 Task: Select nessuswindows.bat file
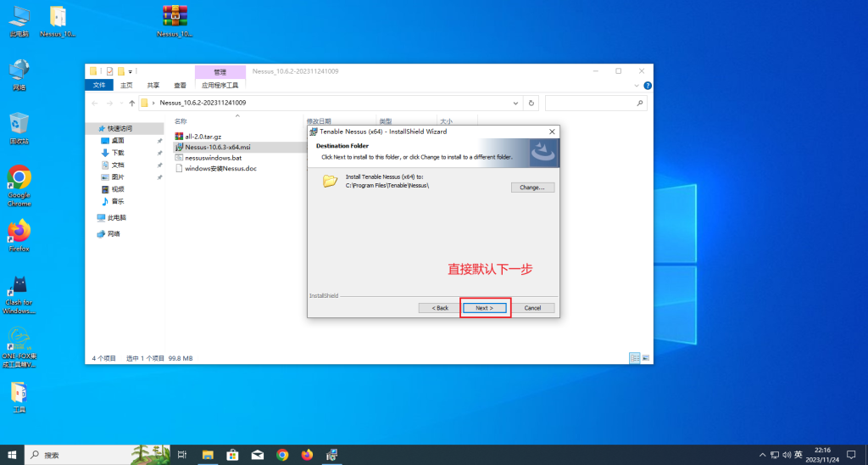[212, 158]
